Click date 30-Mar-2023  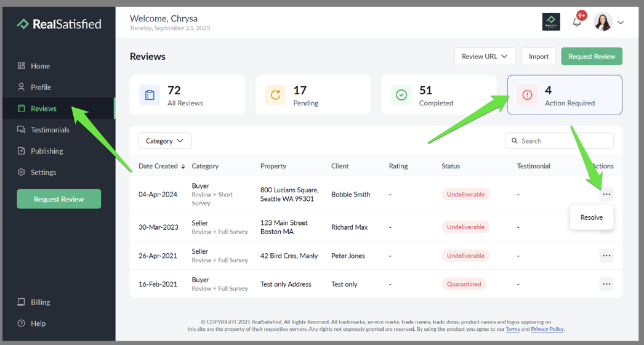coord(158,227)
